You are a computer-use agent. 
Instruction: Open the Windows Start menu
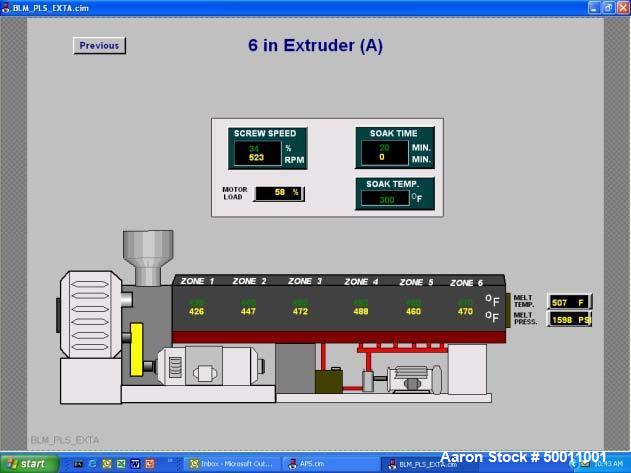click(29, 464)
